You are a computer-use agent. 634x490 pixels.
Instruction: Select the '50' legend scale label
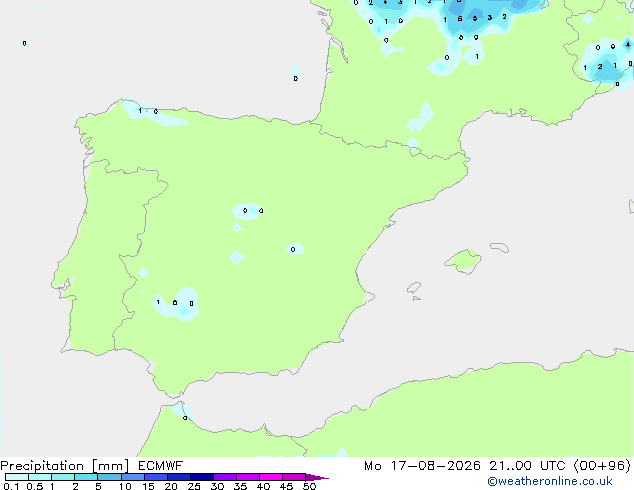click(x=309, y=486)
